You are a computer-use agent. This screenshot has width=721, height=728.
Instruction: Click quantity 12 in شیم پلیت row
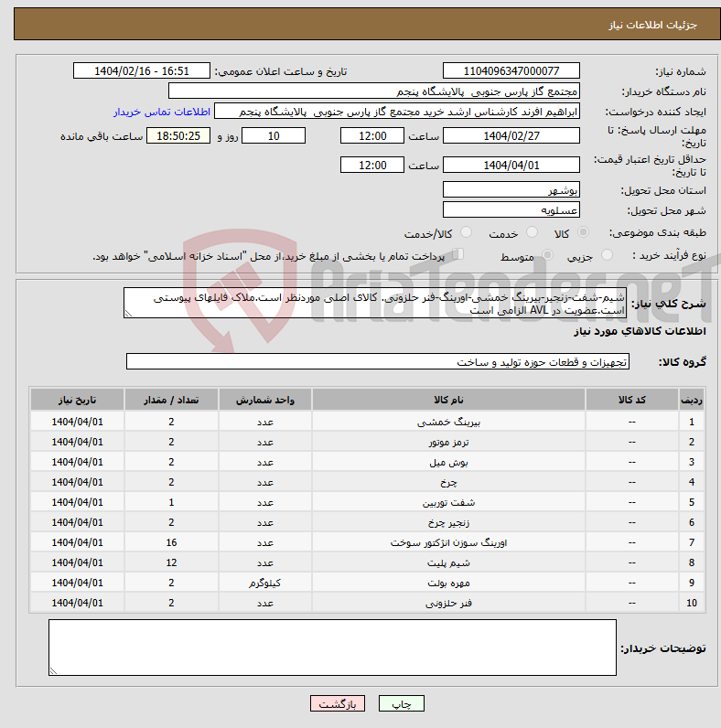point(171,562)
